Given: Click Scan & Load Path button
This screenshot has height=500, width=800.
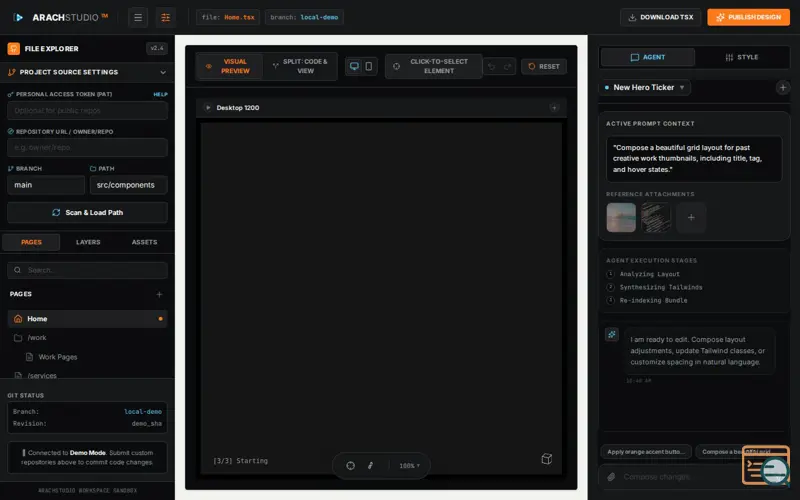Looking at the screenshot, I should click(x=87, y=213).
